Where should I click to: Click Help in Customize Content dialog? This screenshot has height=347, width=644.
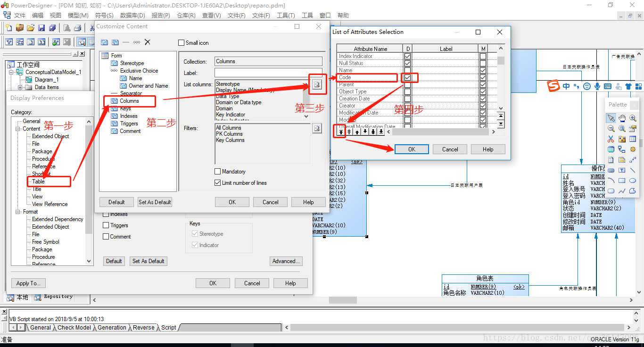[x=308, y=202]
